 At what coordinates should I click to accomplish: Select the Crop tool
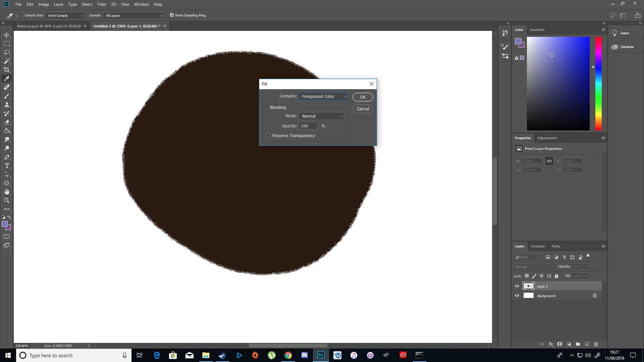point(7,70)
